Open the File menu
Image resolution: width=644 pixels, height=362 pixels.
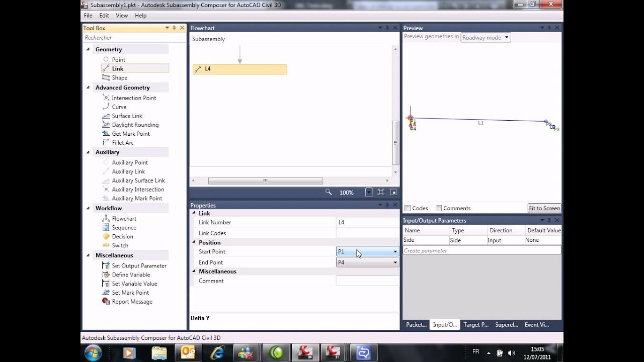pyautogui.click(x=88, y=16)
